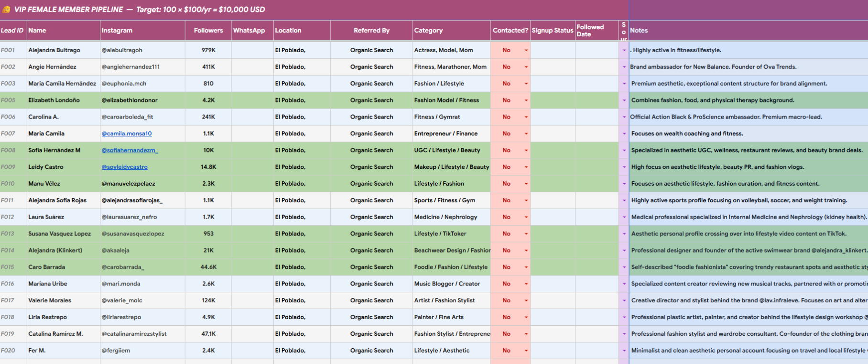This screenshot has width=868, height=364.
Task: Open purple Source dropdown arrow for F012
Action: (624, 217)
